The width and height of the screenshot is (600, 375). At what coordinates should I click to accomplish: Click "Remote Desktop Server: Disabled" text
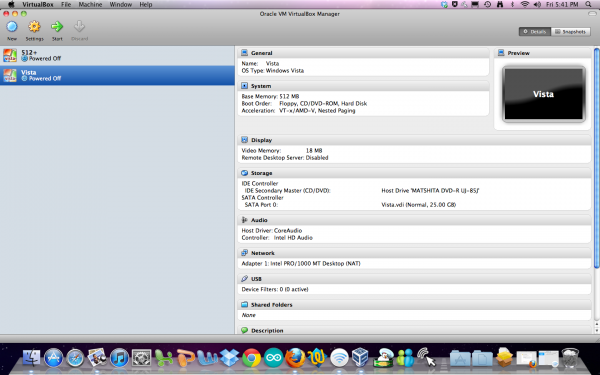285,158
